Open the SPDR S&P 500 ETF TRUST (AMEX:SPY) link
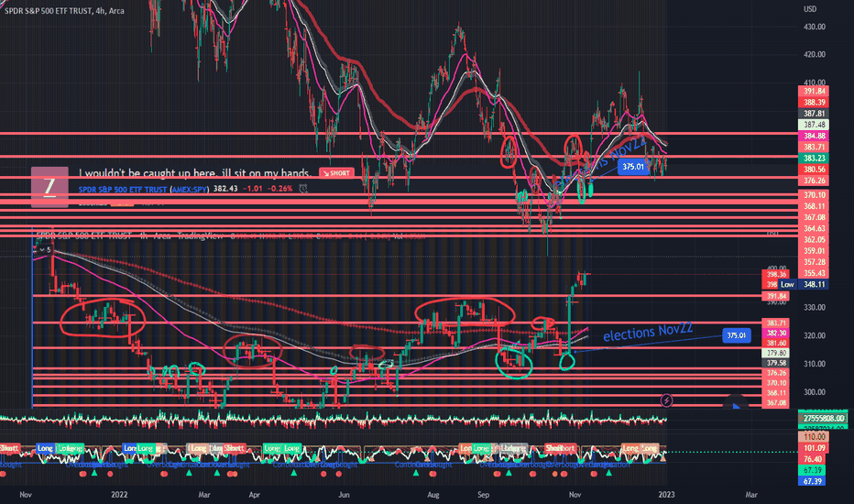Screen dimensions: 854x504 (x=144, y=189)
